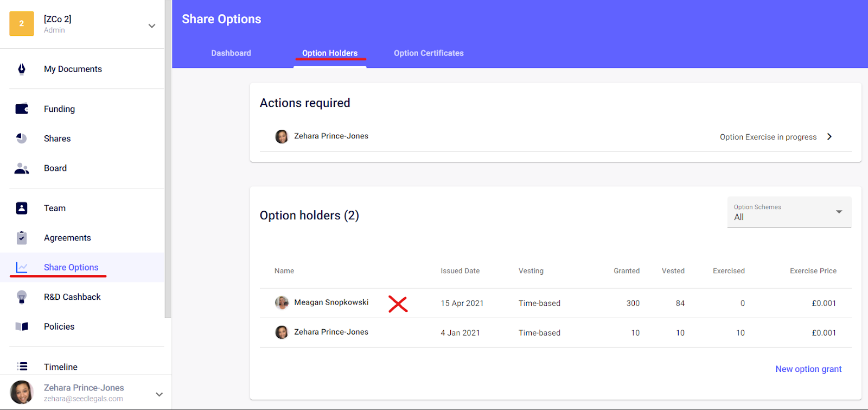Go to Funding in the sidebar
This screenshot has height=410, width=868.
59,109
